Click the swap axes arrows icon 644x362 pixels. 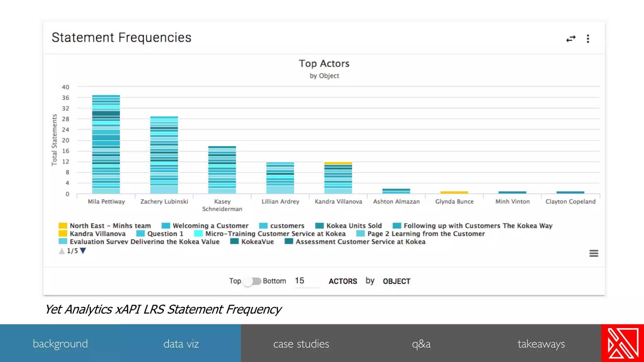point(571,39)
